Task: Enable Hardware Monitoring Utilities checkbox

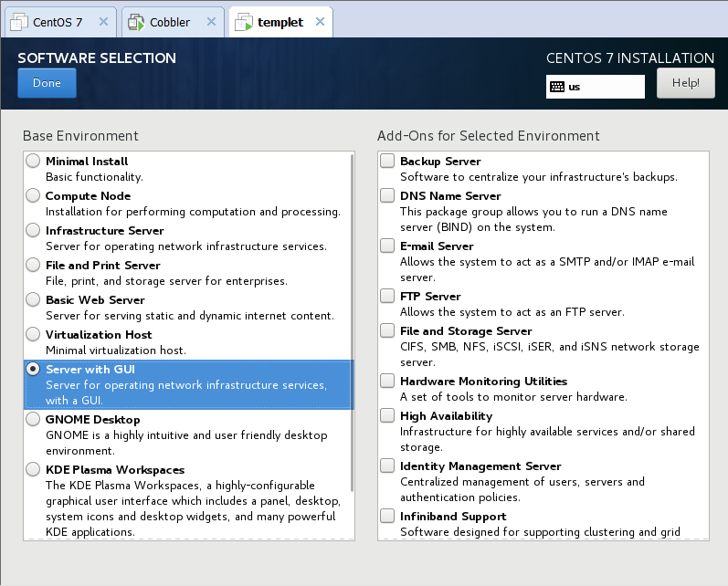Action: tap(387, 381)
